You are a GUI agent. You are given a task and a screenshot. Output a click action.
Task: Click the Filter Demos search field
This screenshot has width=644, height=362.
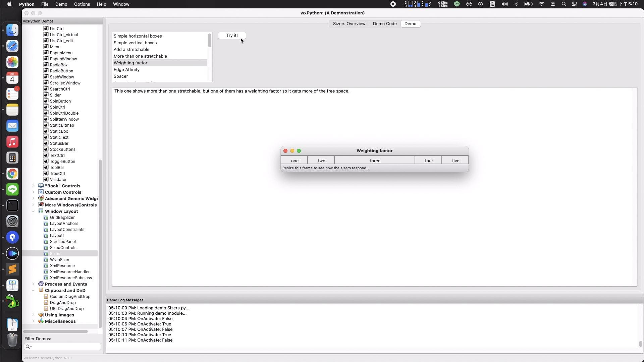tap(62, 346)
